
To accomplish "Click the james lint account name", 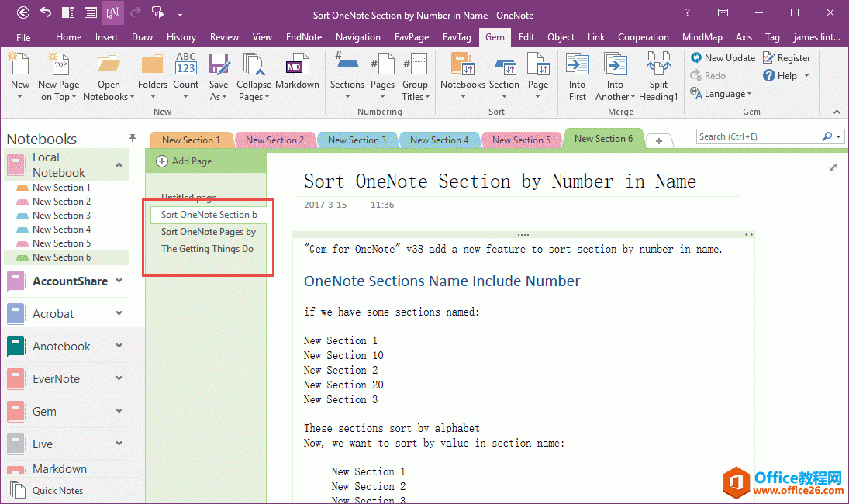I will [x=816, y=36].
